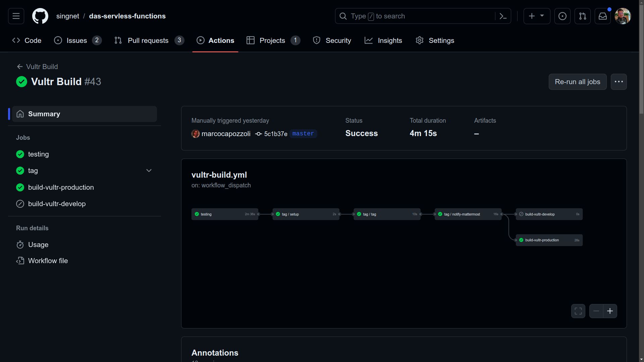
Task: Click the GitHub logo homepage icon
Action: coord(40,16)
